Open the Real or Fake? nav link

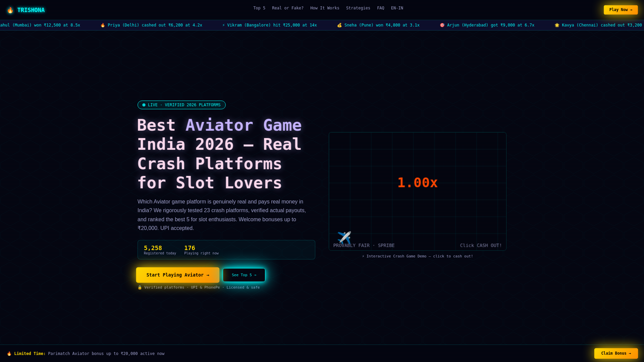click(288, 8)
